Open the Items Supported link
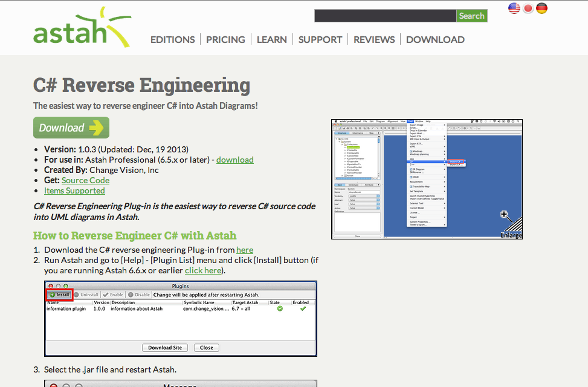Image resolution: width=588 pixels, height=387 pixels. [74, 190]
